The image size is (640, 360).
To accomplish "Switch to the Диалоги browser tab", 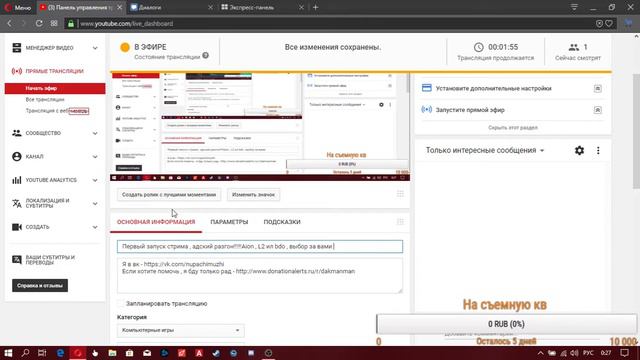I will [x=170, y=7].
